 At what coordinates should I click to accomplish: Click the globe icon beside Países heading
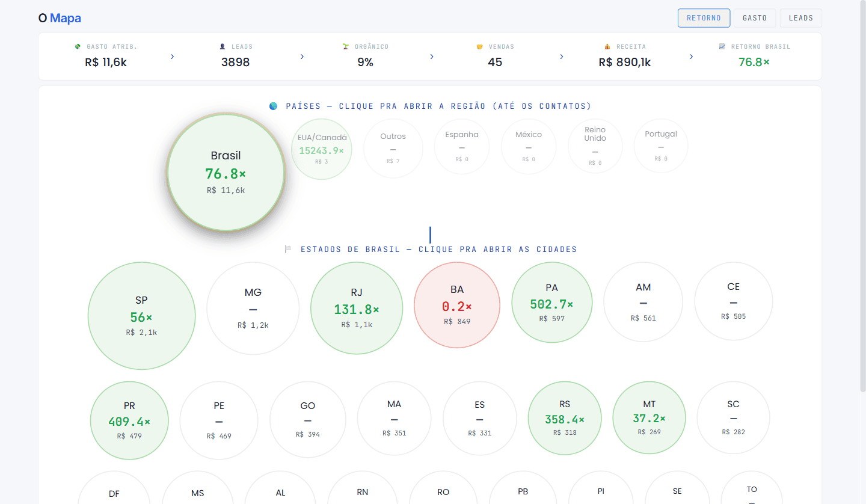coord(274,106)
